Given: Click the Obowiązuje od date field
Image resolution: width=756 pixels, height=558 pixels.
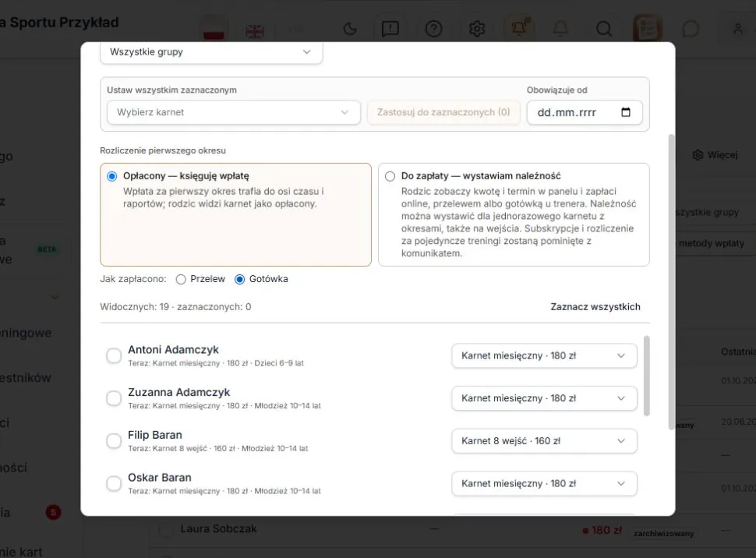Looking at the screenshot, I should 585,112.
